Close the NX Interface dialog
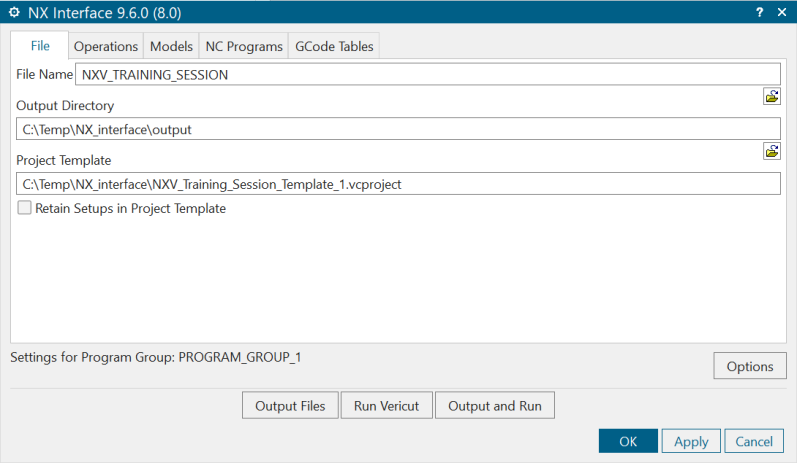This screenshot has height=463, width=797. (782, 12)
